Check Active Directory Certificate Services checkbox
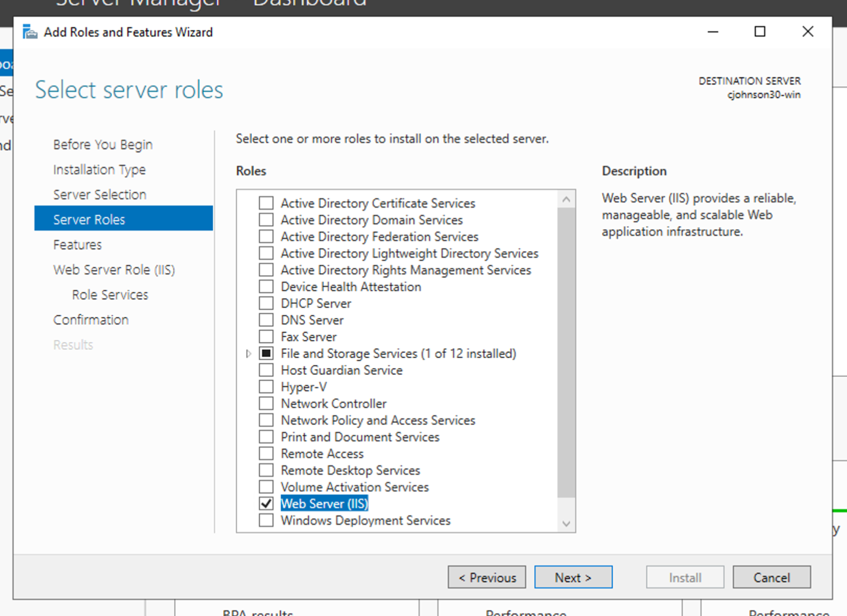Image resolution: width=847 pixels, height=616 pixels. tap(266, 203)
